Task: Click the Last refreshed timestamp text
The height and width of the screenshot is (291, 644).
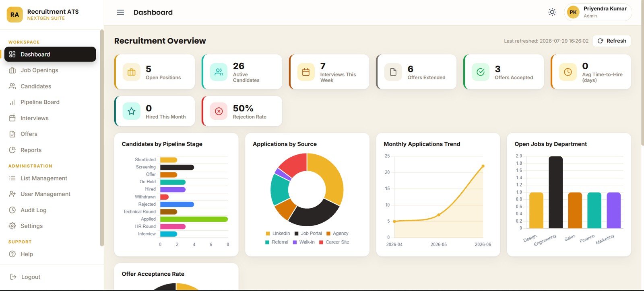Action: point(546,41)
